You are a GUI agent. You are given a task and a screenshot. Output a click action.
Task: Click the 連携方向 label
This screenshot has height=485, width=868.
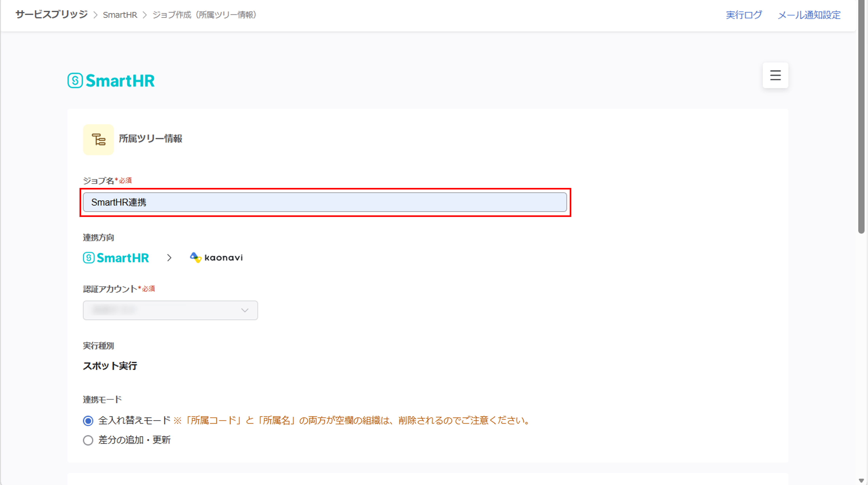coord(98,237)
